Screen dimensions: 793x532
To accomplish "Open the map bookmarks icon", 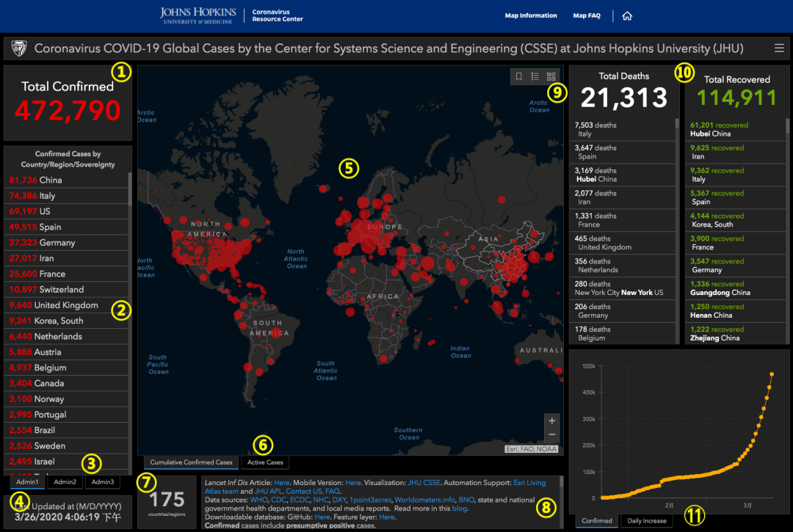I will pos(519,76).
